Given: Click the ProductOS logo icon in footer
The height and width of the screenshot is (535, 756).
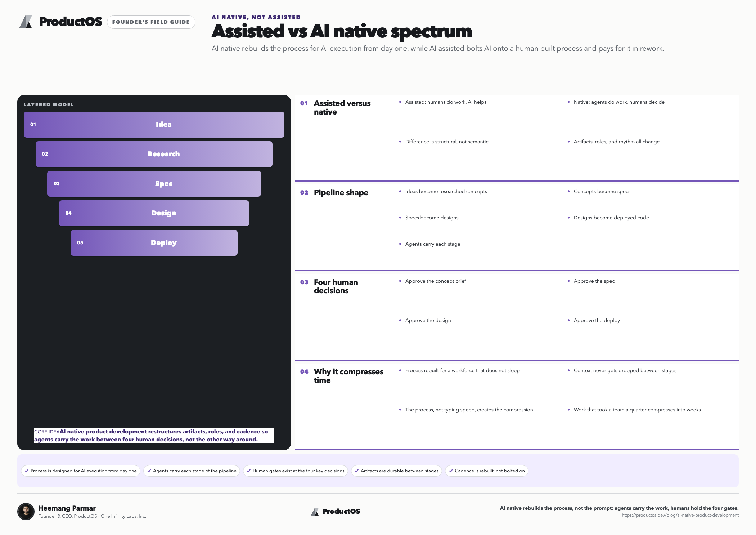Looking at the screenshot, I should coord(315,512).
